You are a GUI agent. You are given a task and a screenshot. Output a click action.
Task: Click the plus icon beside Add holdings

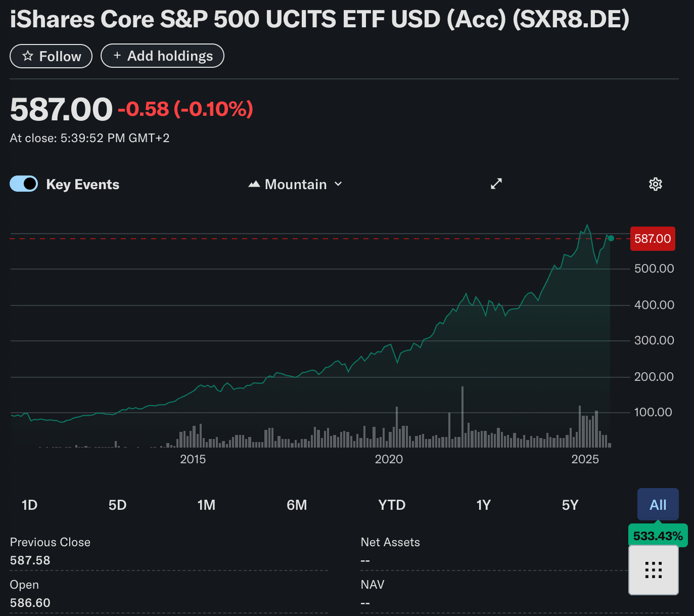pyautogui.click(x=117, y=56)
